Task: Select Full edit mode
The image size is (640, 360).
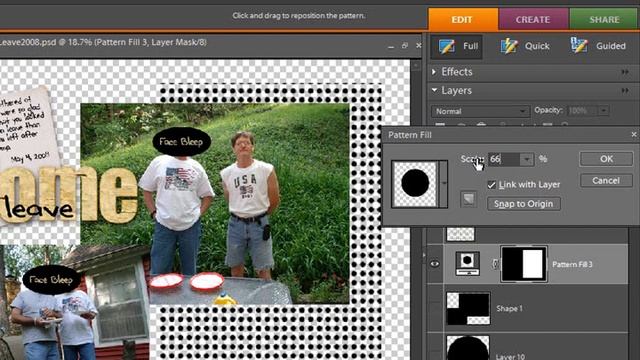Action: point(458,46)
